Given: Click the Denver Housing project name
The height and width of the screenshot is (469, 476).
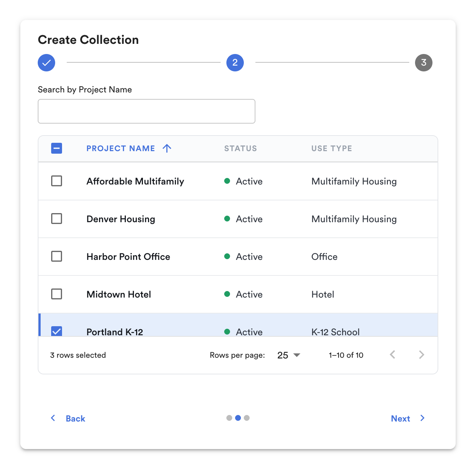Looking at the screenshot, I should click(121, 219).
